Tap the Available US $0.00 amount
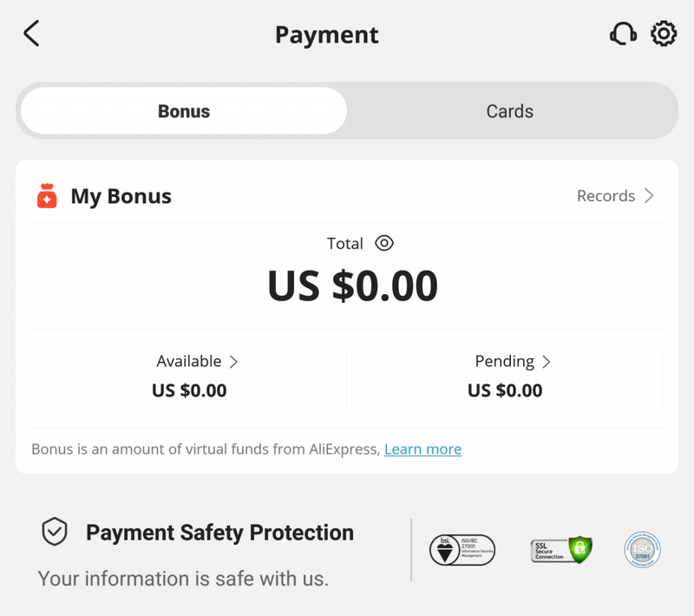This screenshot has height=616, width=694. coord(189,390)
